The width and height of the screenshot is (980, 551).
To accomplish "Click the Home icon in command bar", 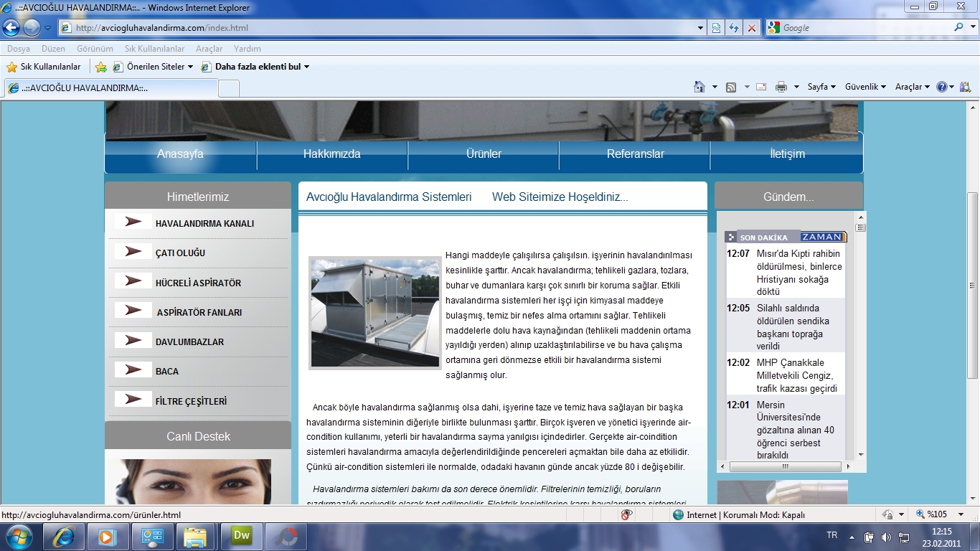I will pos(699,87).
